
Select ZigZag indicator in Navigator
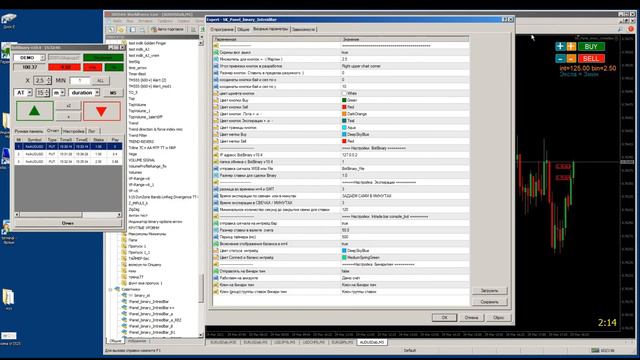pyautogui.click(x=134, y=209)
